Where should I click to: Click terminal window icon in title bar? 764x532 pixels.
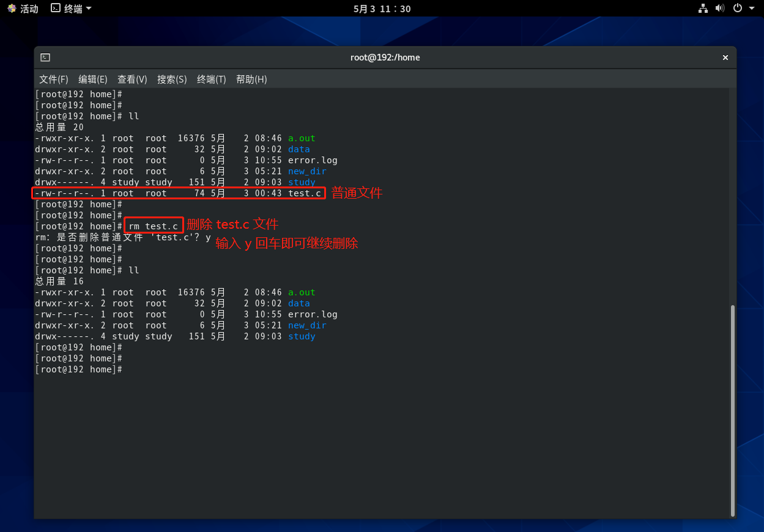click(45, 57)
